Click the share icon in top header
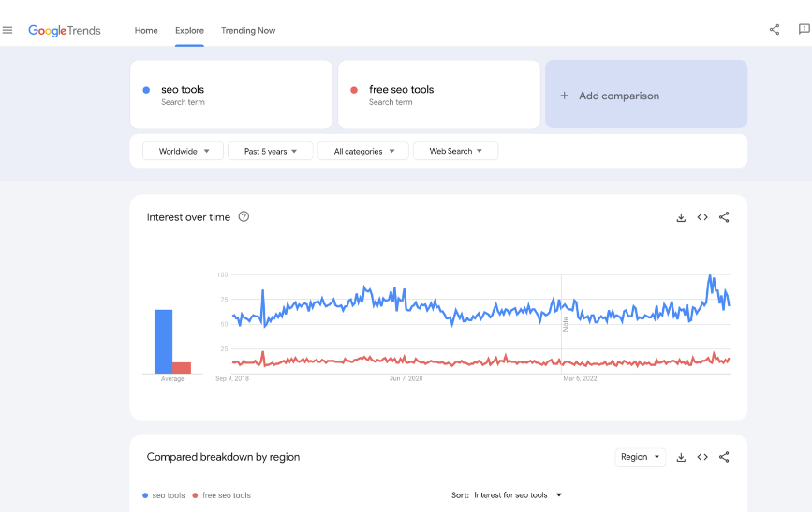The height and width of the screenshot is (516, 812). (x=775, y=30)
